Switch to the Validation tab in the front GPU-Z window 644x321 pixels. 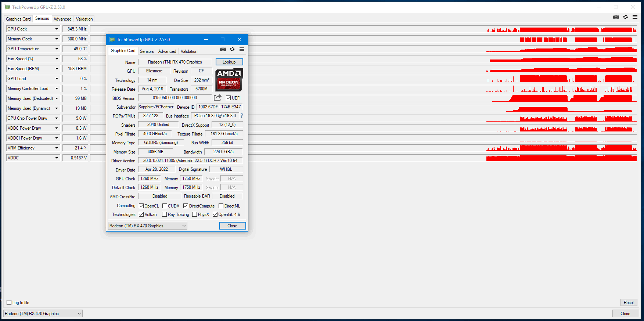189,51
